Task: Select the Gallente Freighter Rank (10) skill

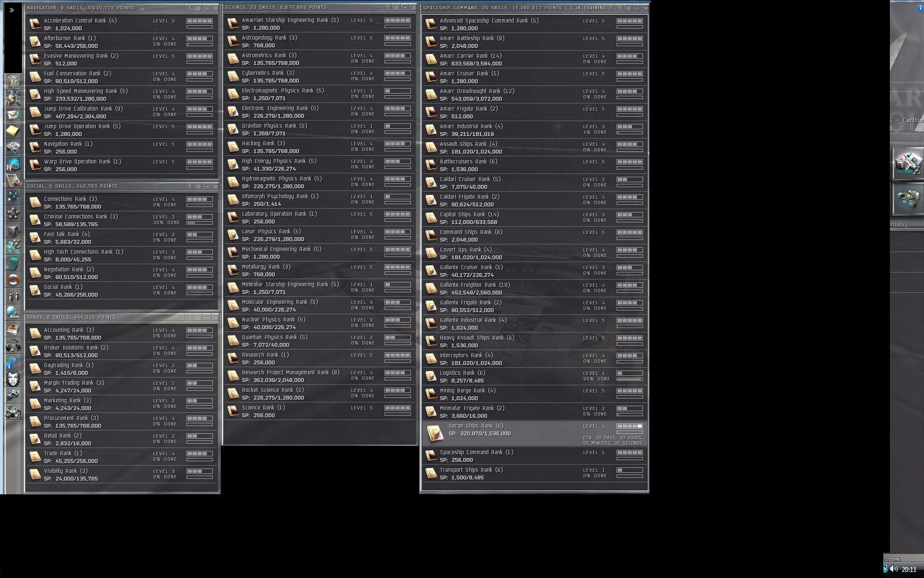Action: point(535,288)
